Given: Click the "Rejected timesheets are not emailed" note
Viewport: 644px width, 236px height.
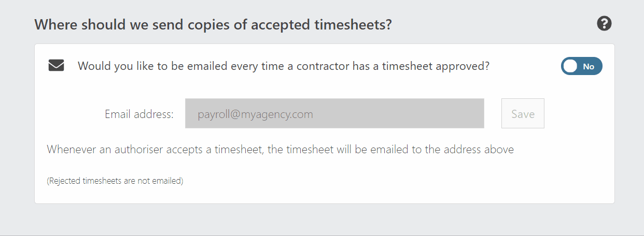Looking at the screenshot, I should coord(115,181).
